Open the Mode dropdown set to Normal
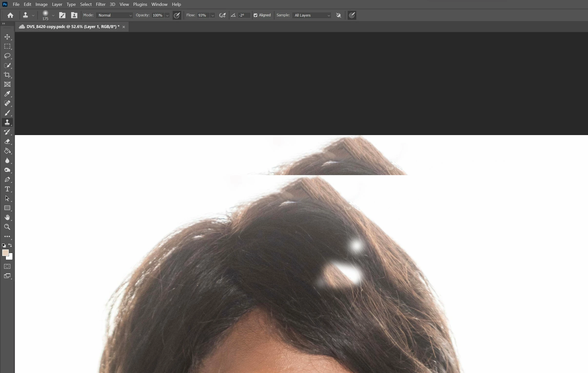This screenshot has height=373, width=588. [x=114, y=15]
